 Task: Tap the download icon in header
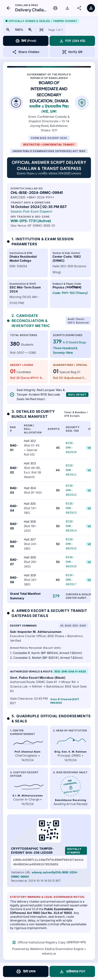(67, 8)
